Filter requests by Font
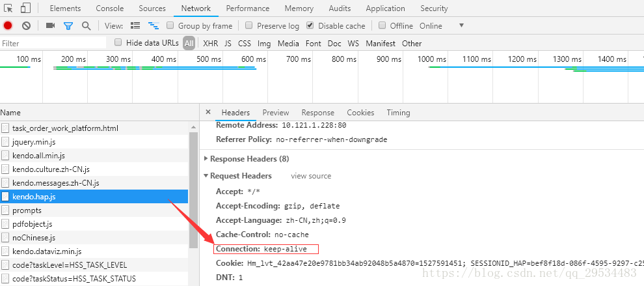Screen dimensions: 644x286 click(x=314, y=43)
